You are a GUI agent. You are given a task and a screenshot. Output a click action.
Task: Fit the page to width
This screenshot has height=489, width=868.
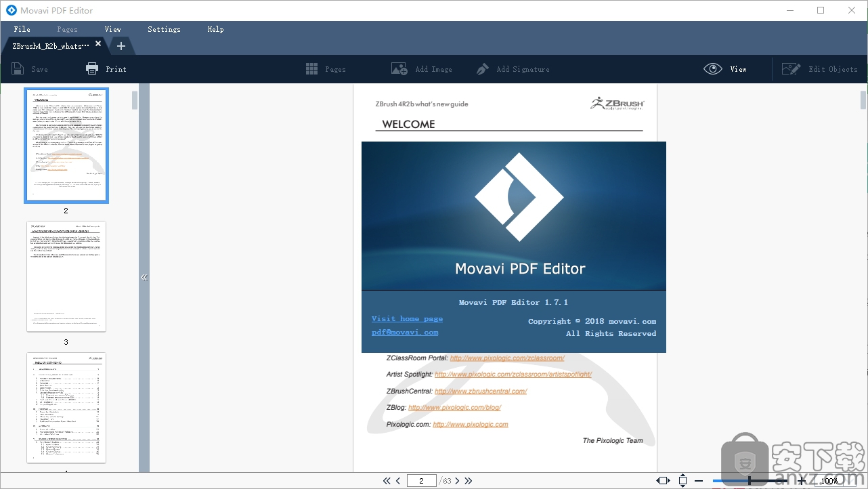tap(664, 481)
